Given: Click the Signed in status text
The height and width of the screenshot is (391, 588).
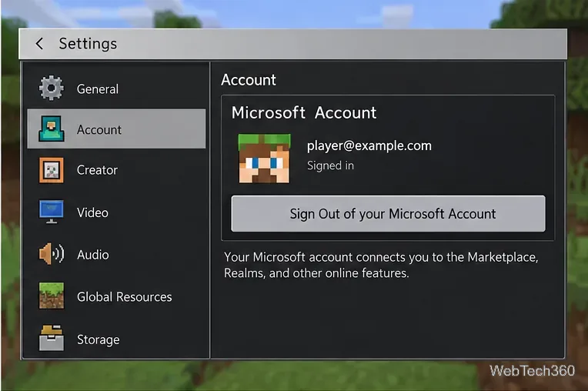Looking at the screenshot, I should [330, 165].
